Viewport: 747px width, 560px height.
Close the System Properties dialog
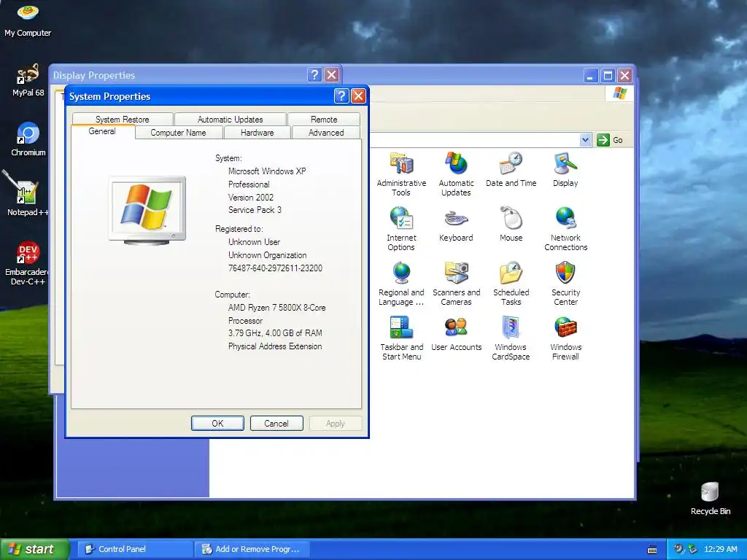point(358,96)
